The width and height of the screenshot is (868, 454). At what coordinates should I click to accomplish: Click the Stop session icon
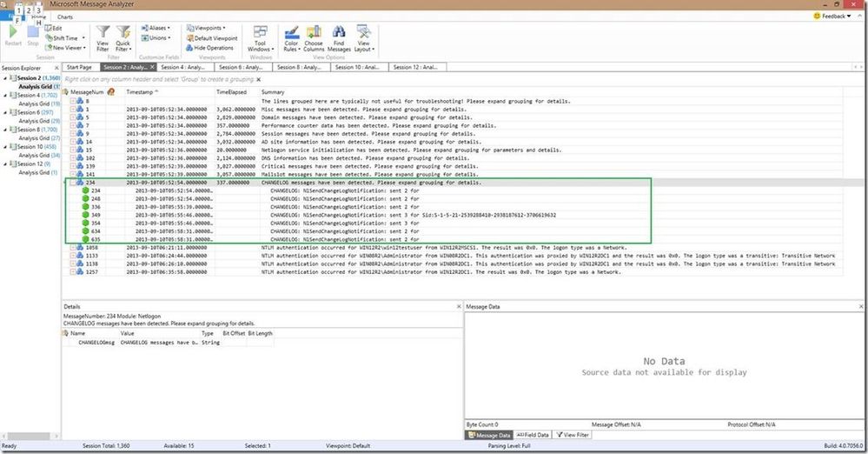tap(33, 32)
